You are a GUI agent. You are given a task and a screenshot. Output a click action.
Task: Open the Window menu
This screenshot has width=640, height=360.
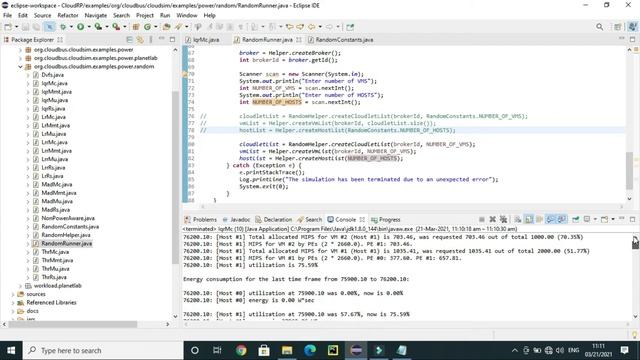pyautogui.click(x=187, y=16)
